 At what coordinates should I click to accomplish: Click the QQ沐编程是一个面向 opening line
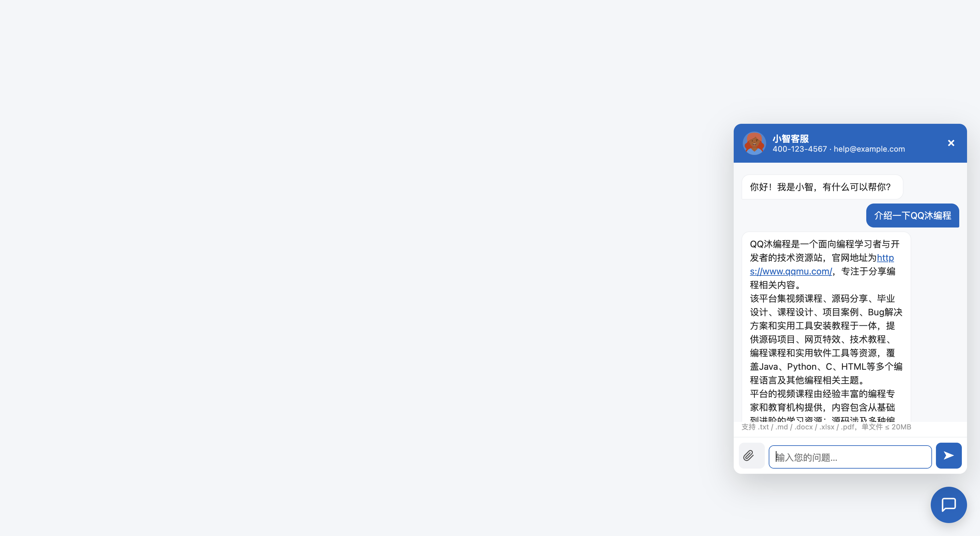[x=825, y=244]
